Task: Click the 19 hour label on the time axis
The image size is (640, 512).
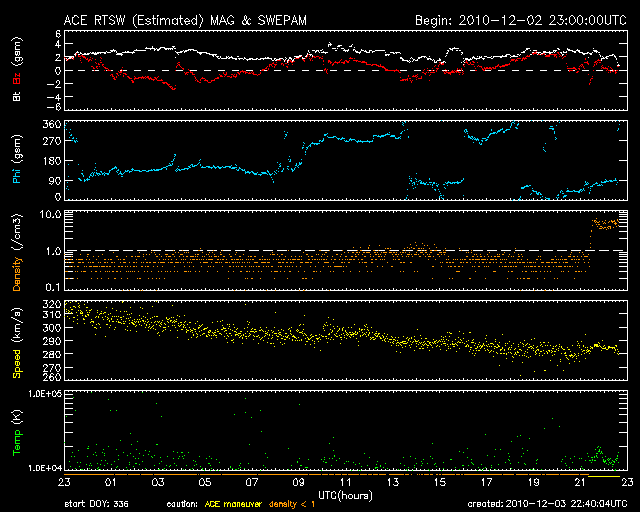Action: pos(533,483)
